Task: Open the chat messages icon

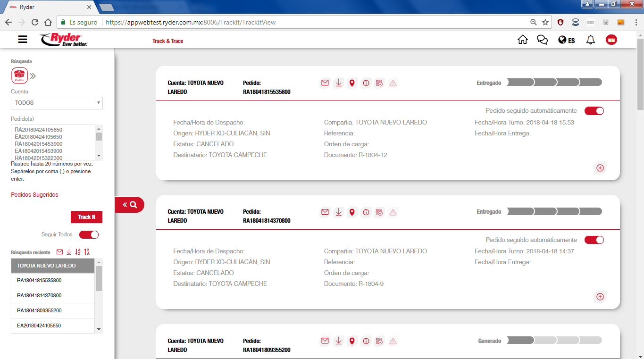Action: [542, 40]
